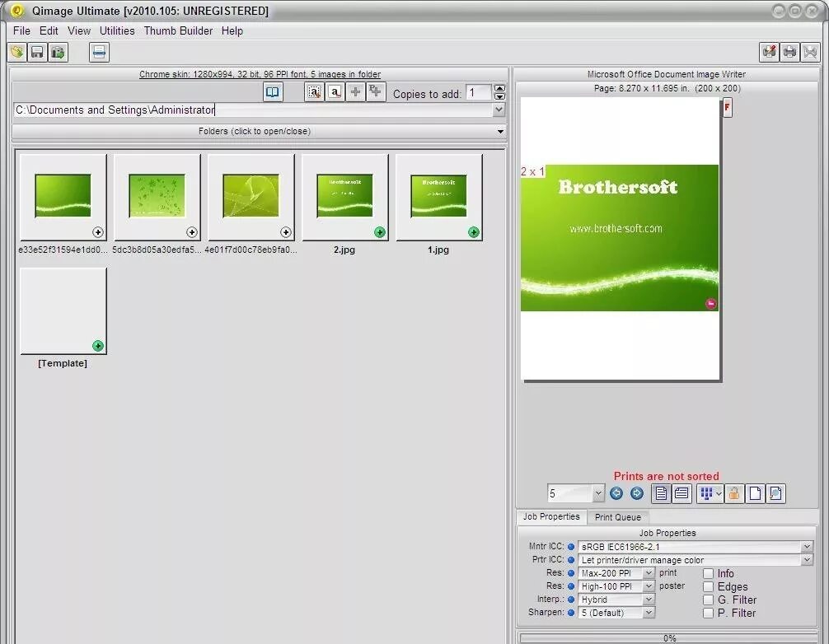Open Mntr ICC sRGB profile dropdown

(807, 547)
